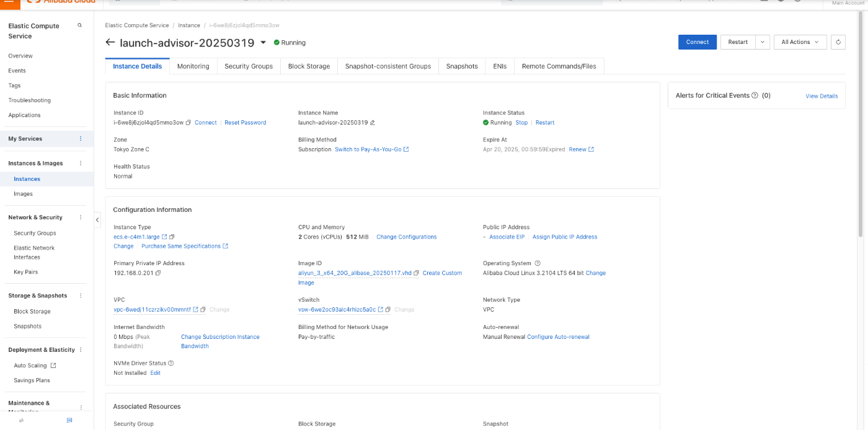Click the search icon in Elastic Compute Service sidebar

click(x=79, y=25)
